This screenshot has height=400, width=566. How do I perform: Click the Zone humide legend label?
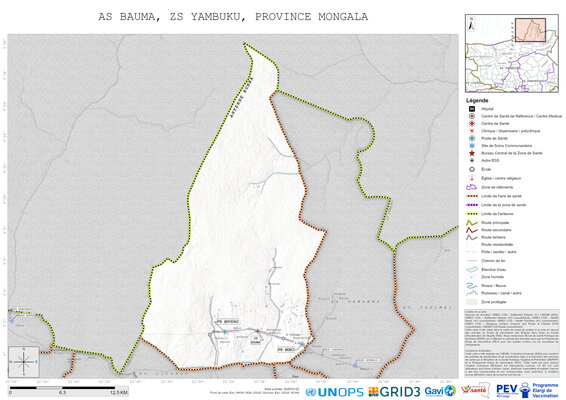(x=492, y=277)
